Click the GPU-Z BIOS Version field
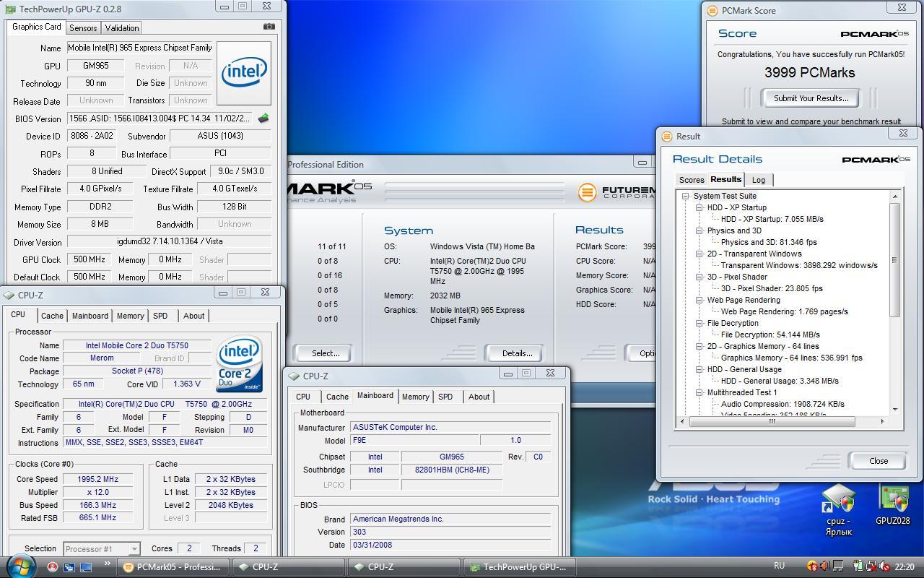 tap(161, 118)
